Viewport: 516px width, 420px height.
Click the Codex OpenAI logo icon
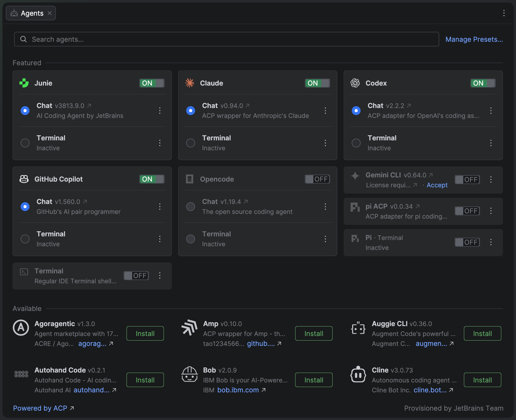pyautogui.click(x=355, y=83)
